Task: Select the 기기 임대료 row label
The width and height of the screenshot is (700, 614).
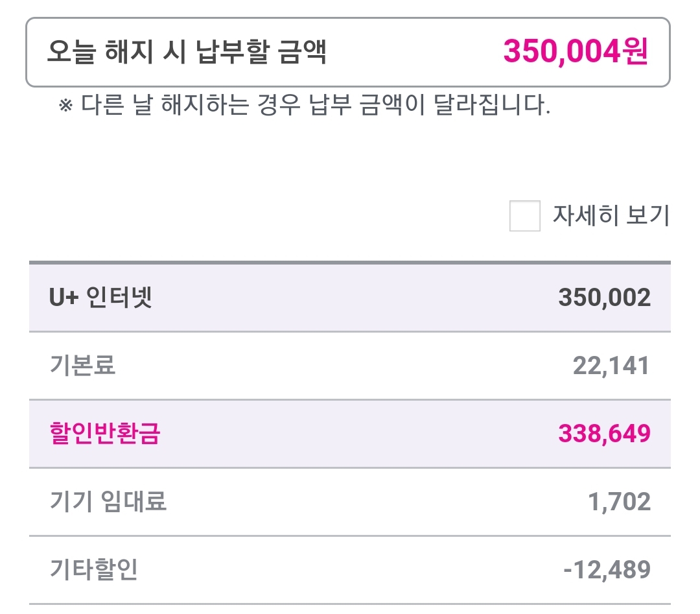Action: (x=108, y=501)
